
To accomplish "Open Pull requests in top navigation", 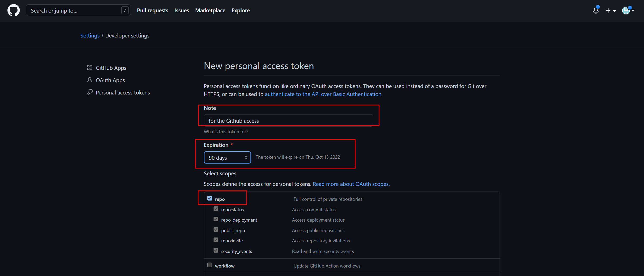I will tap(152, 11).
